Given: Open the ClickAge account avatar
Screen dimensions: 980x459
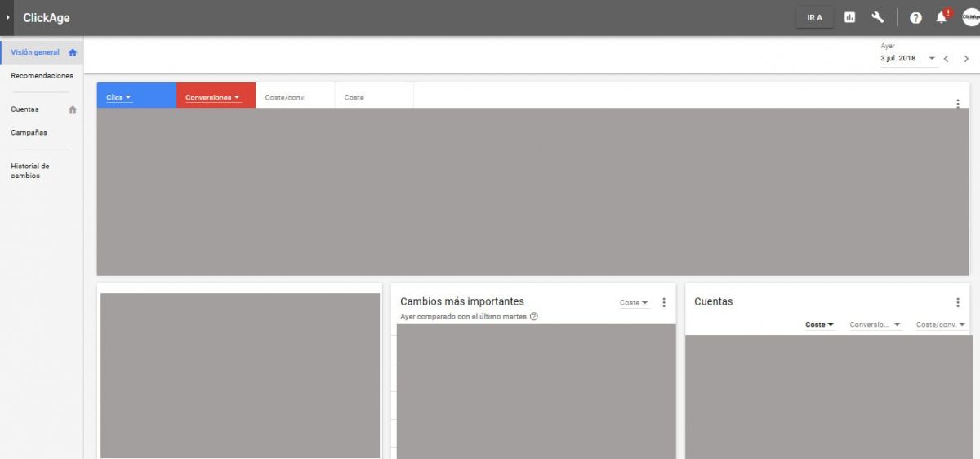Looking at the screenshot, I should [x=969, y=17].
